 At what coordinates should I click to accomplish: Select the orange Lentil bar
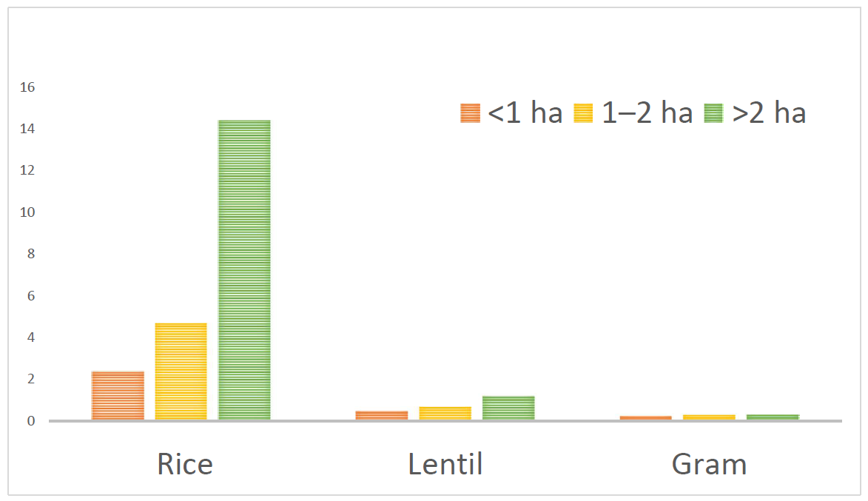point(382,415)
